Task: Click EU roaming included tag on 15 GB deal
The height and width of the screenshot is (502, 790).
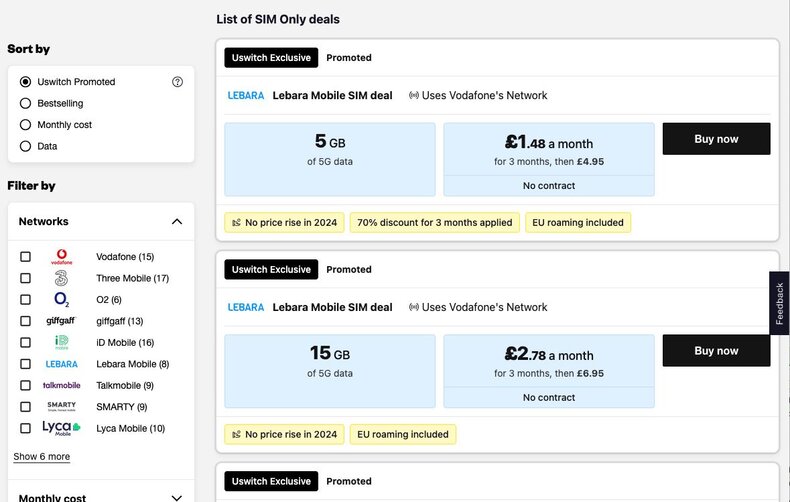Action: 403,434
